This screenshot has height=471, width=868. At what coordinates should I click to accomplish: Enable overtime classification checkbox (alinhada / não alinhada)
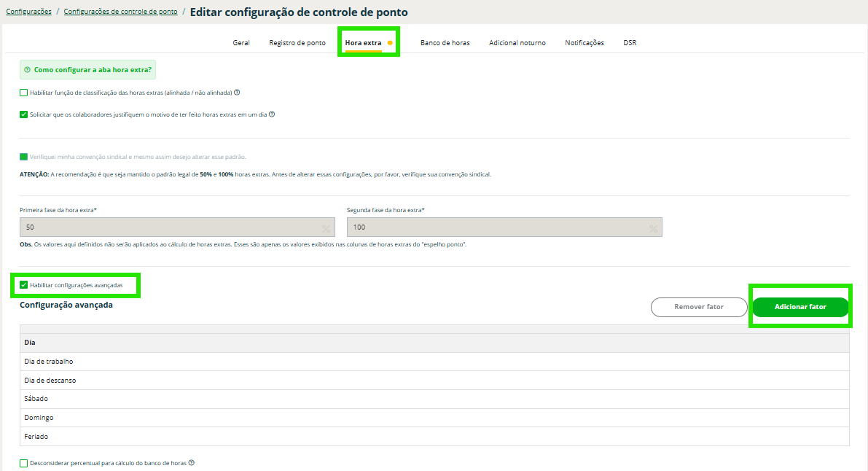[24, 93]
